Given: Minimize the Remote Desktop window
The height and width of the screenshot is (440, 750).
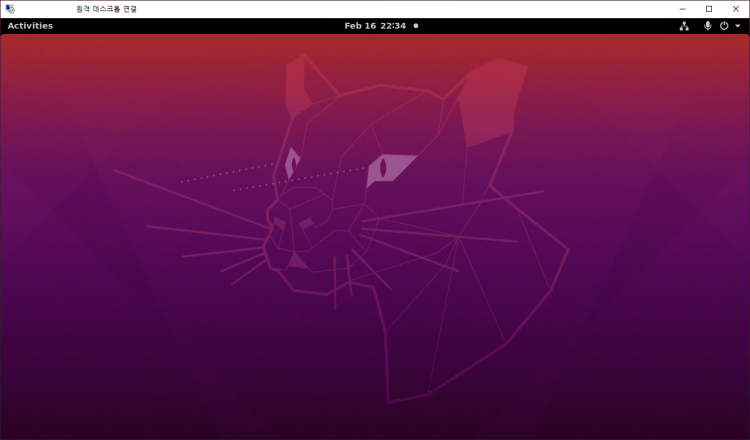Looking at the screenshot, I should (683, 9).
